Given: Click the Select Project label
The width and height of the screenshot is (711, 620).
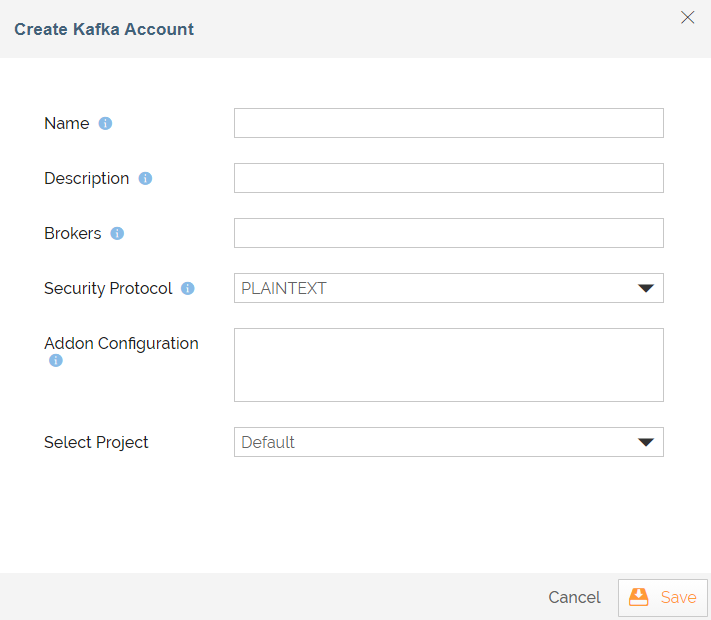Looking at the screenshot, I should pyautogui.click(x=96, y=442).
